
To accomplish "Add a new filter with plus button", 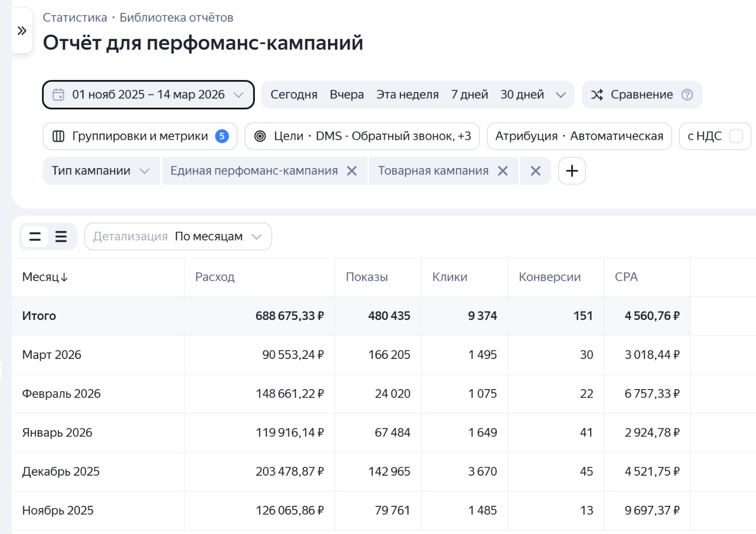I will click(x=572, y=171).
